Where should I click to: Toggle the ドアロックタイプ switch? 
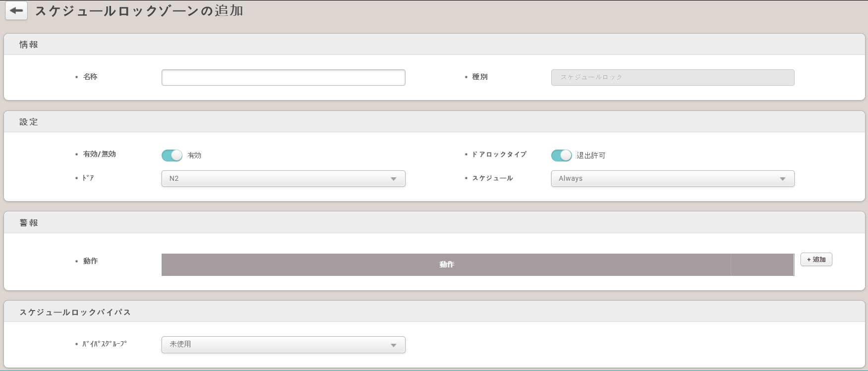point(561,156)
